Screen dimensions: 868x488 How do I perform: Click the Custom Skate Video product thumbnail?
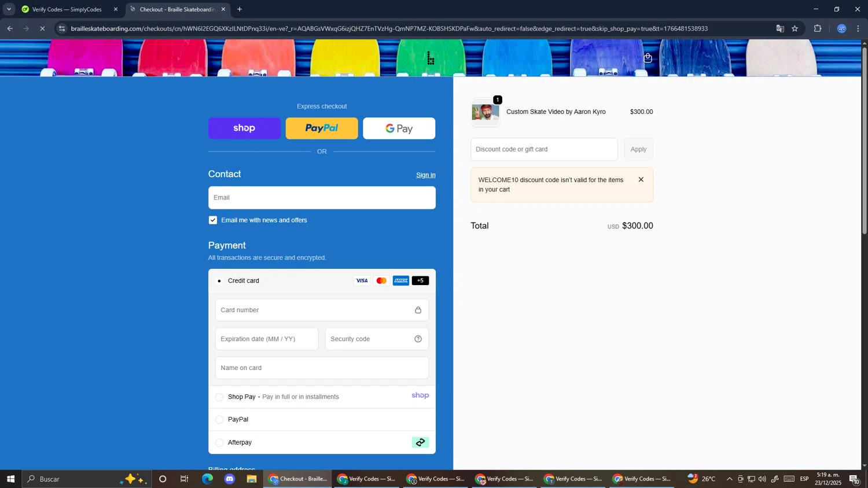[485, 112]
